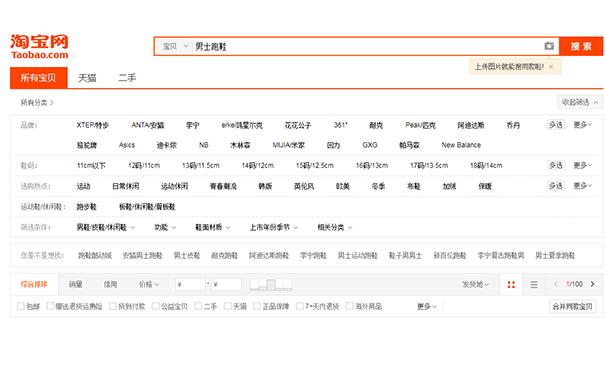Click the camera image-search icon
This screenshot has height=375, width=605.
(549, 46)
